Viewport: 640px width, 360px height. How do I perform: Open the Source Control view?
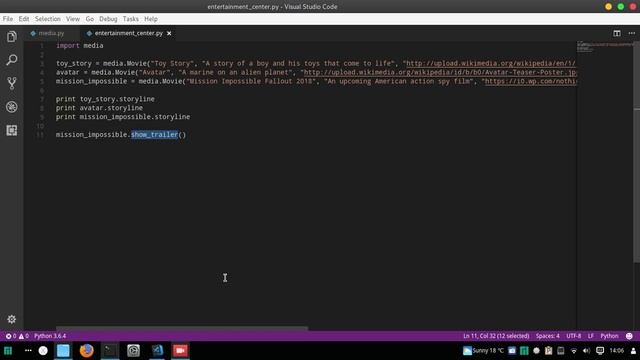(11, 83)
